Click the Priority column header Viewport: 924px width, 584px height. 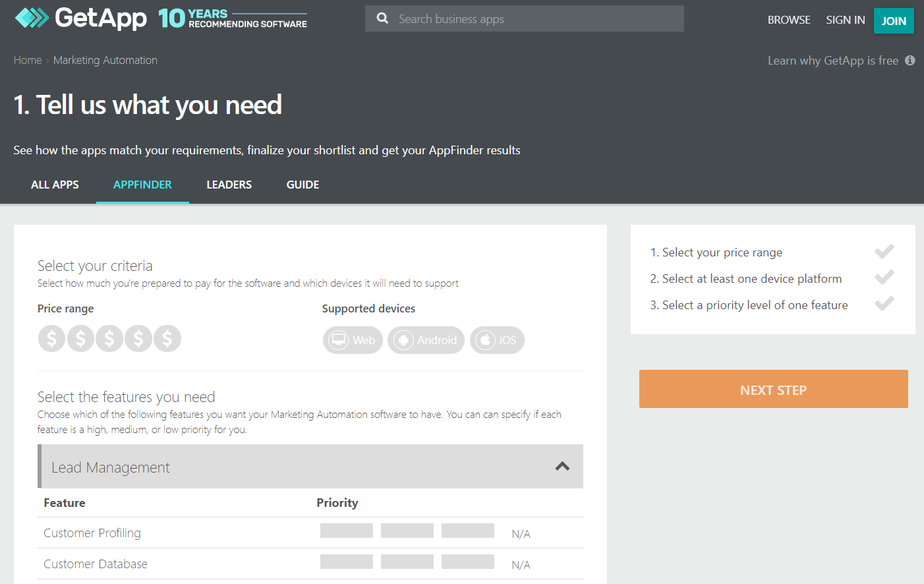(x=337, y=503)
